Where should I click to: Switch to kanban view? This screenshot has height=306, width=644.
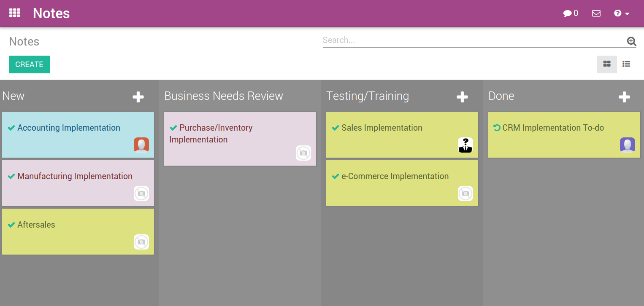click(x=607, y=64)
